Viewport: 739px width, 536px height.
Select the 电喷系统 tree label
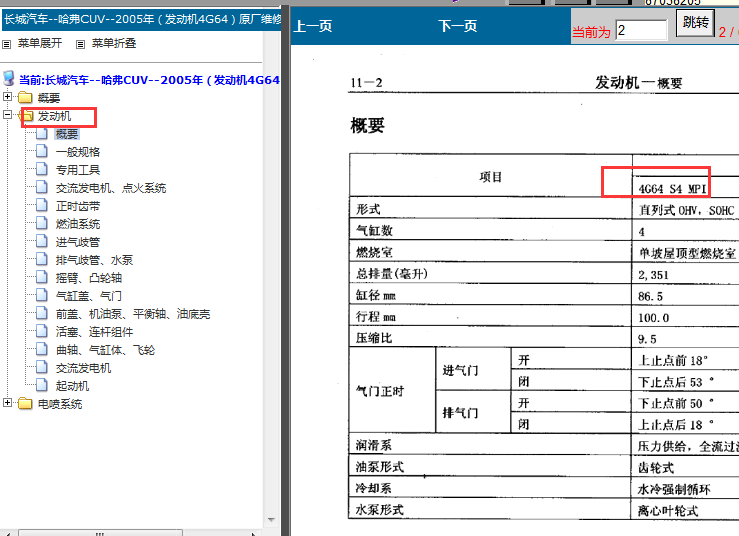(60, 404)
